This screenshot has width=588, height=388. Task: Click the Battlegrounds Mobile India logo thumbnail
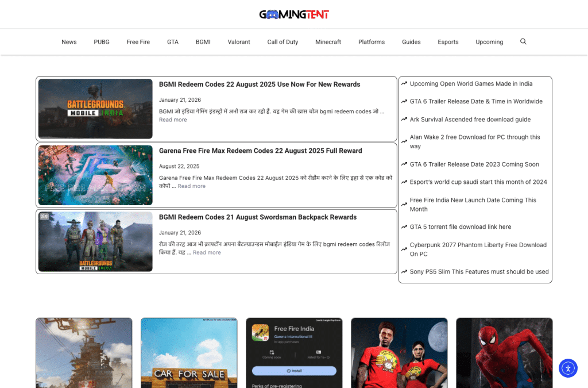95,109
